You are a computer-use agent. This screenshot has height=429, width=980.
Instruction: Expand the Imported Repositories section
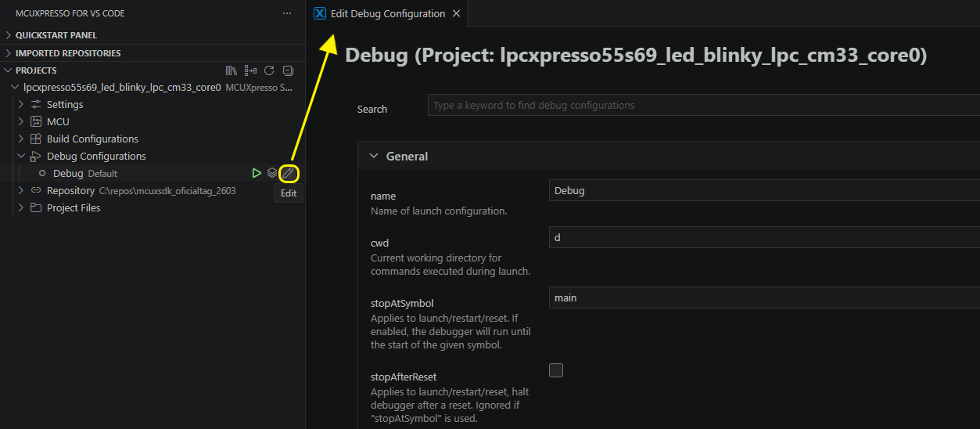pyautogui.click(x=9, y=53)
